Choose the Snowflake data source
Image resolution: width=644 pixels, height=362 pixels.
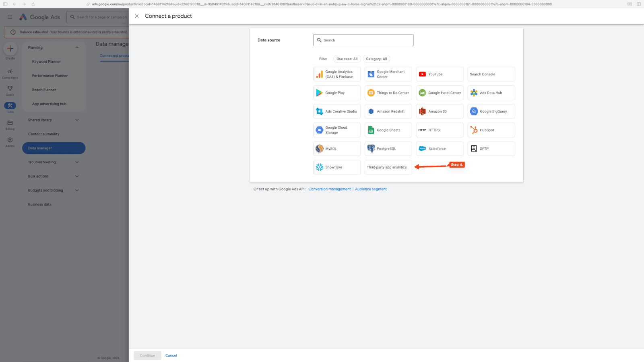click(x=337, y=167)
